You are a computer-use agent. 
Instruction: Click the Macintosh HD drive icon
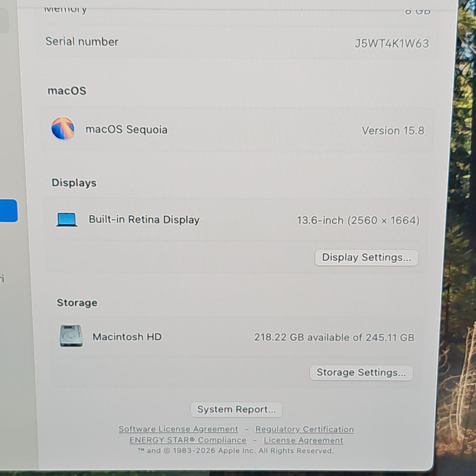[71, 336]
